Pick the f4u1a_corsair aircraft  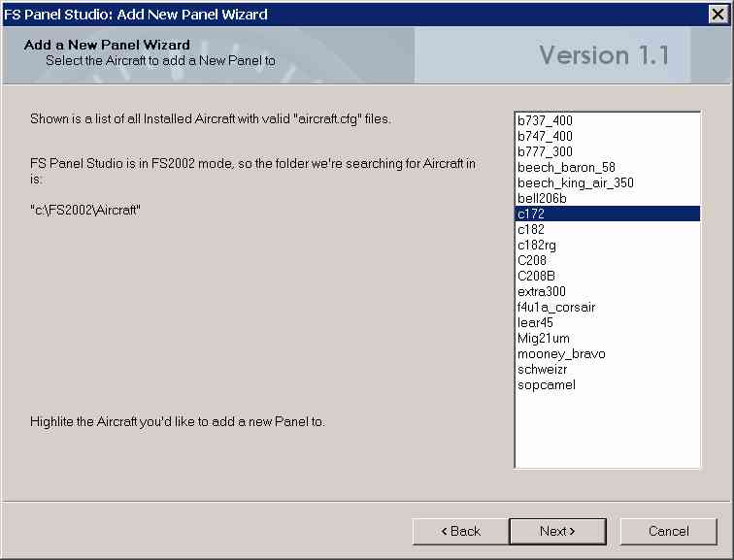coord(607,307)
